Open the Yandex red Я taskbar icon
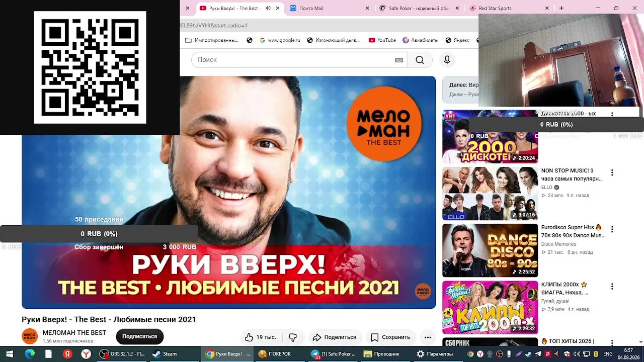This screenshot has width=644, height=362. [67, 354]
